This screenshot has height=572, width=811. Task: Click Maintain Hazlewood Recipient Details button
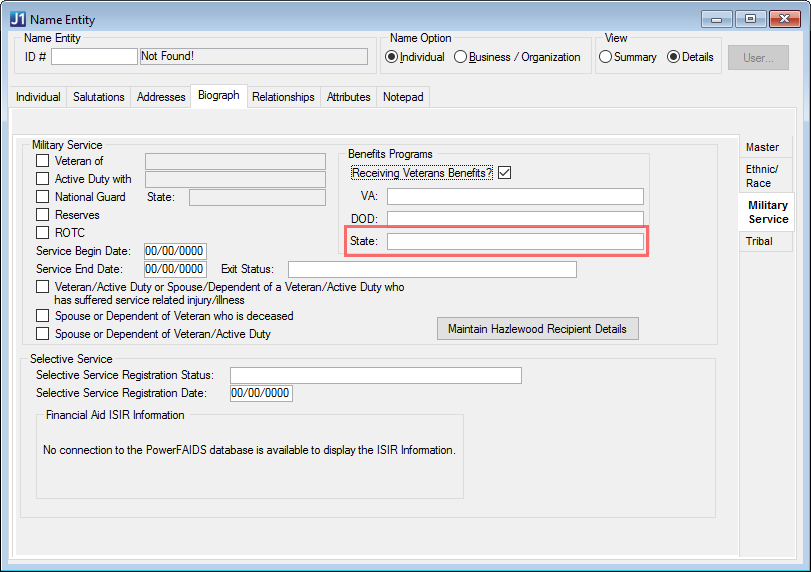[537, 329]
